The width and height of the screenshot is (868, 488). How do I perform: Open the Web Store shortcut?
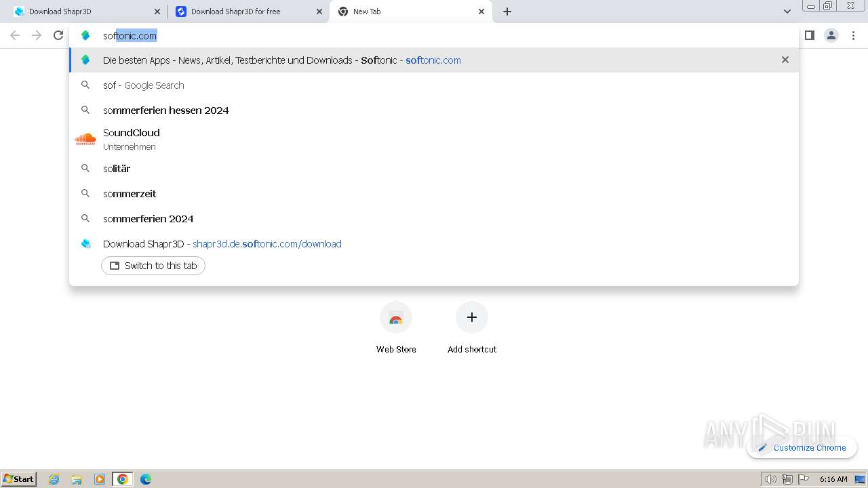[x=396, y=328]
